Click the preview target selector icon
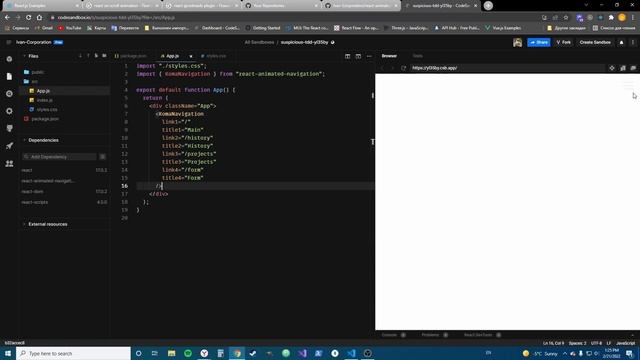Screen dimensions: 640x360 point(612,68)
